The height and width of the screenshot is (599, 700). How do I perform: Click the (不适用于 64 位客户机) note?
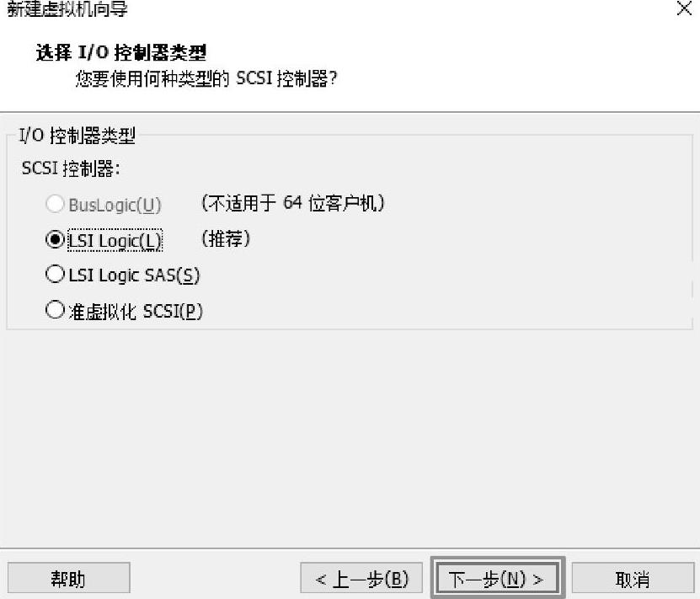click(x=293, y=203)
